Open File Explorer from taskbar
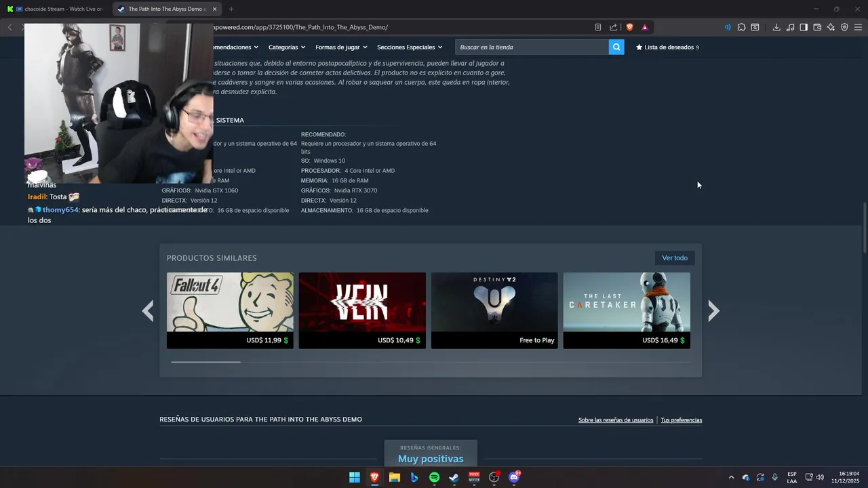 (395, 477)
